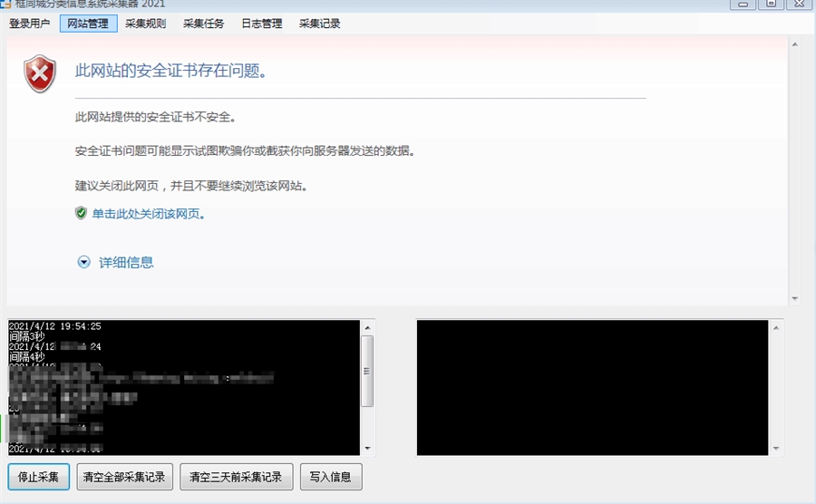Go to the 采集任务 menu

203,24
